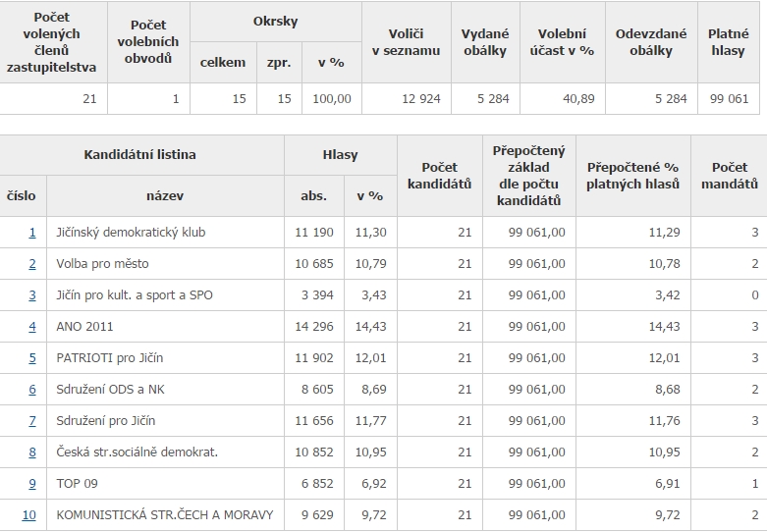
Task: Follow link number 5 for PATRIOTI pro Jičín
Action: point(32,358)
